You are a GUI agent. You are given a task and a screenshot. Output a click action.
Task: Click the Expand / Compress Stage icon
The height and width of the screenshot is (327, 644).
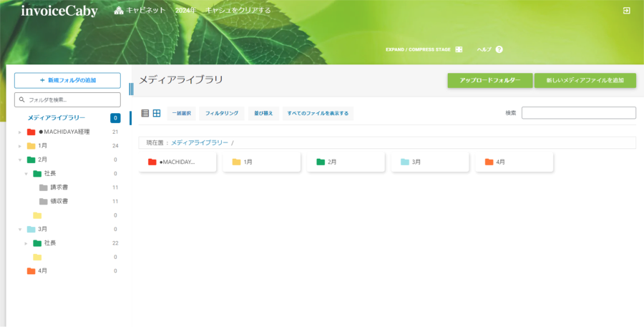click(459, 49)
